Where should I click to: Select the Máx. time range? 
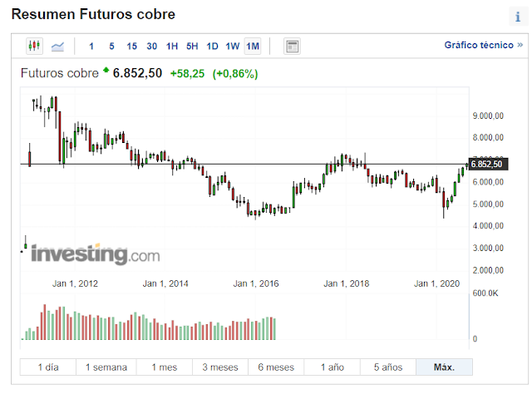click(444, 367)
